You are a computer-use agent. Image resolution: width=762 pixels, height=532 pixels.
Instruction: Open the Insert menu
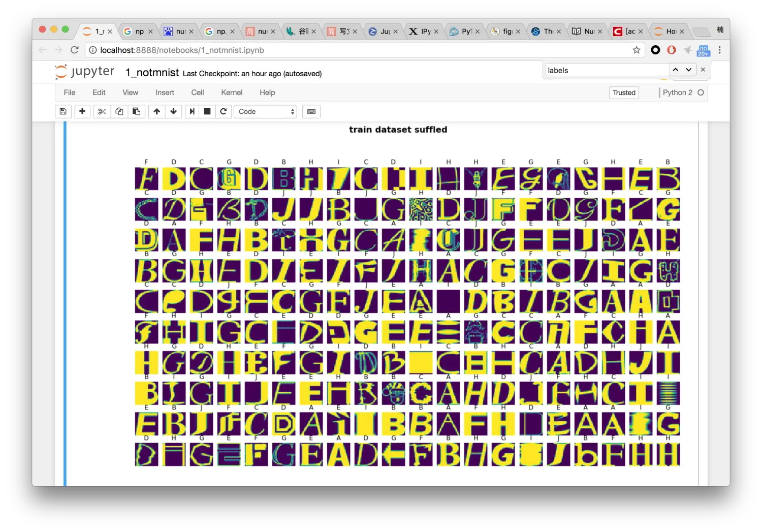[x=165, y=92]
